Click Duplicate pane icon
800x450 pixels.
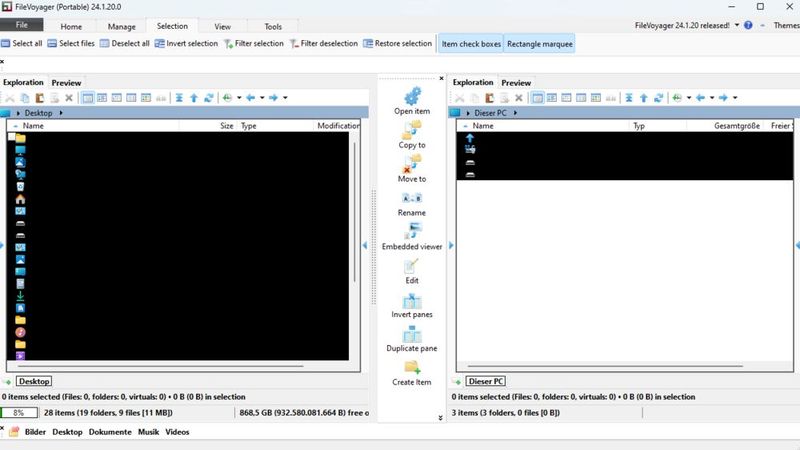[x=412, y=334]
